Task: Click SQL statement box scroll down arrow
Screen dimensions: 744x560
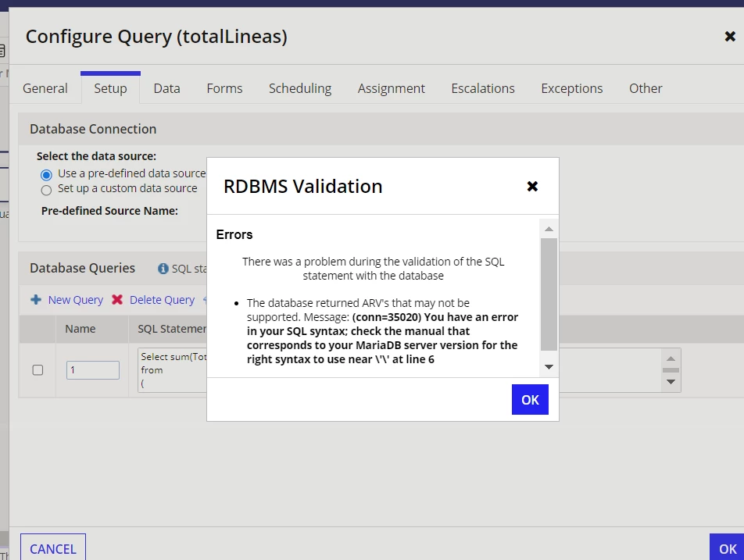Action: (x=671, y=382)
